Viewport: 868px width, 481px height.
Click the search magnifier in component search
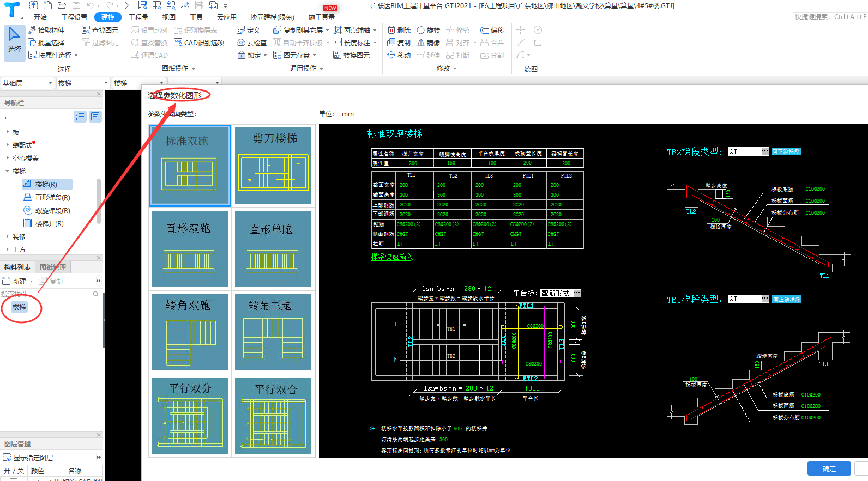96,294
